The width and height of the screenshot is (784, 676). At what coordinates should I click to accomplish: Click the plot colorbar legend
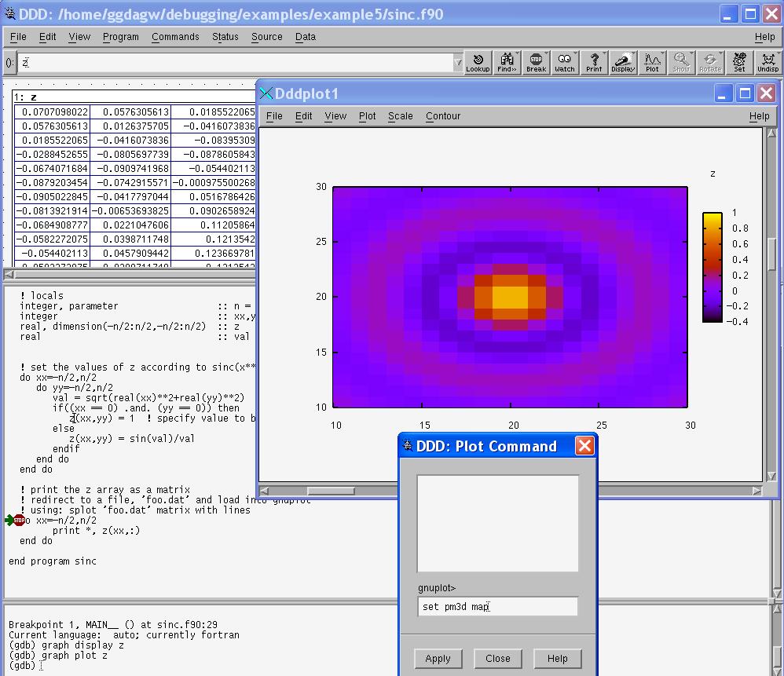click(x=713, y=267)
